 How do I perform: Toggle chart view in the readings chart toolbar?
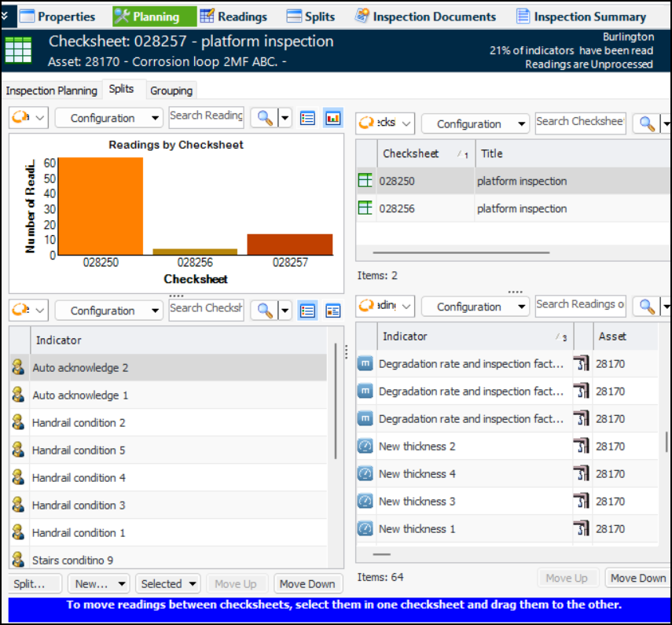point(332,118)
